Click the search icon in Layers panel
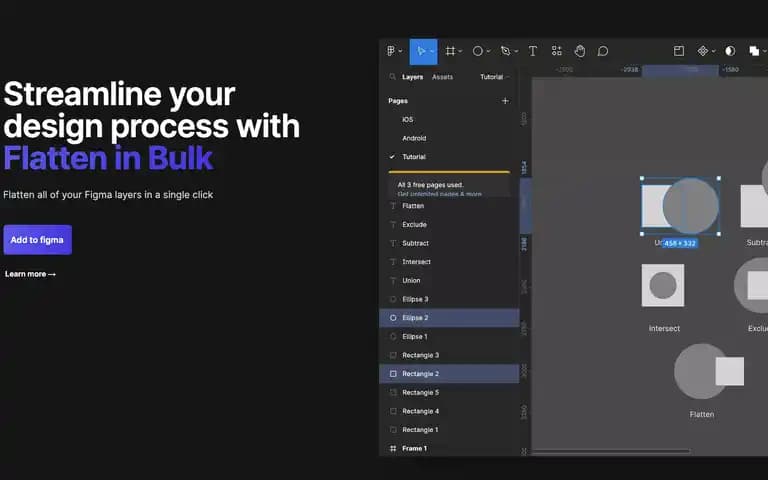Image resolution: width=768 pixels, height=480 pixels. coord(393,77)
